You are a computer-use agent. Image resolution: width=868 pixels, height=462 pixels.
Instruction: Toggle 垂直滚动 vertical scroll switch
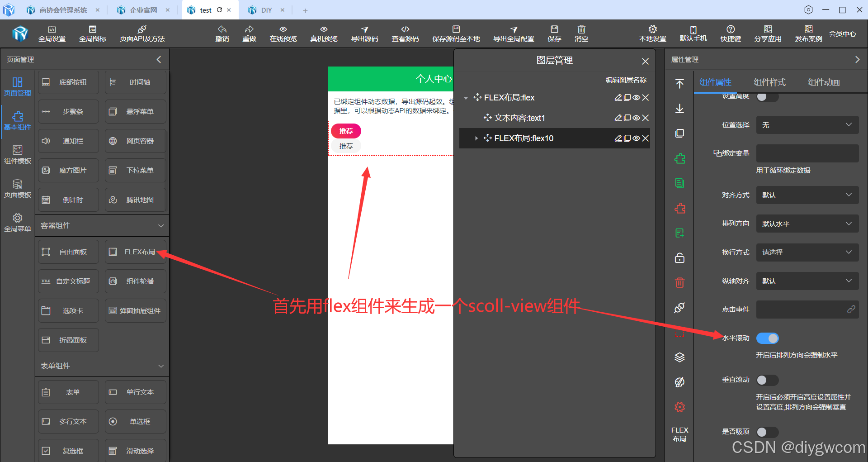click(x=767, y=380)
